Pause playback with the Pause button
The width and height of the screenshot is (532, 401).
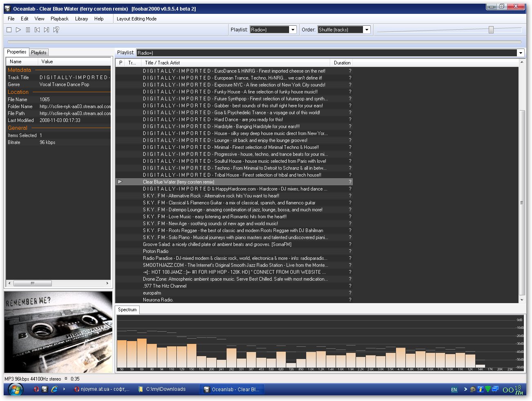(x=28, y=30)
